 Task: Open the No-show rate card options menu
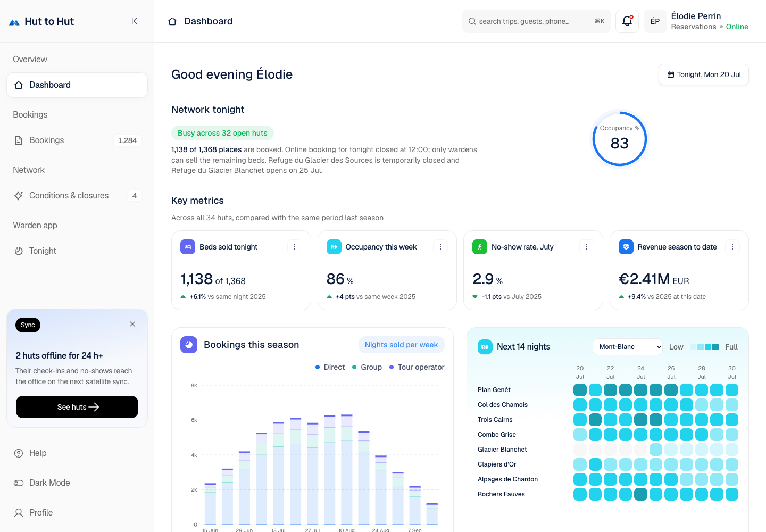[x=587, y=247]
